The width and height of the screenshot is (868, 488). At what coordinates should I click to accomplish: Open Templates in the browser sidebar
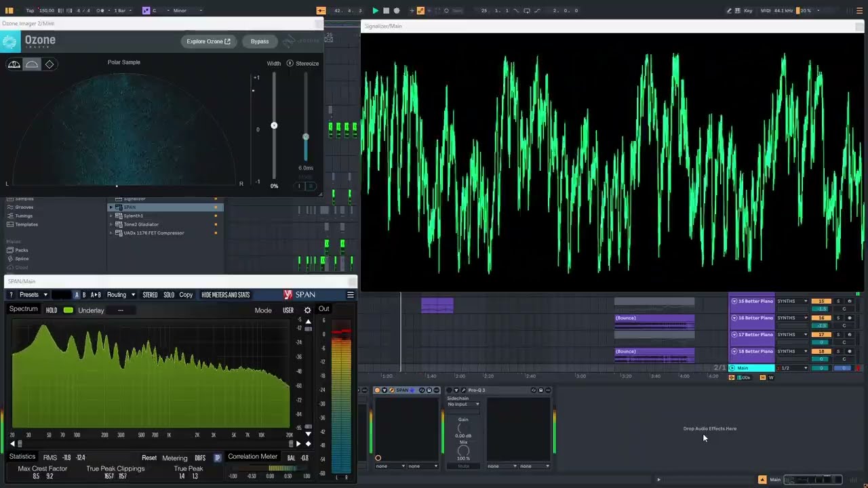point(26,224)
